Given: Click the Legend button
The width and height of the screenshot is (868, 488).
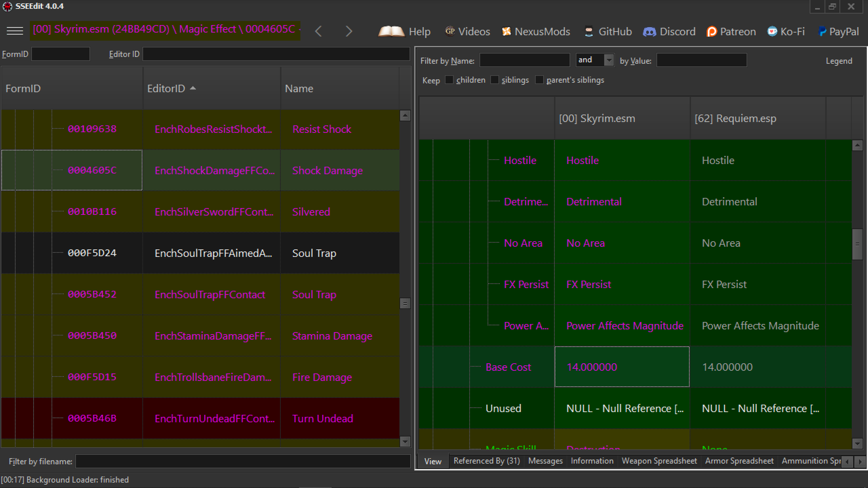Looking at the screenshot, I should coord(839,61).
